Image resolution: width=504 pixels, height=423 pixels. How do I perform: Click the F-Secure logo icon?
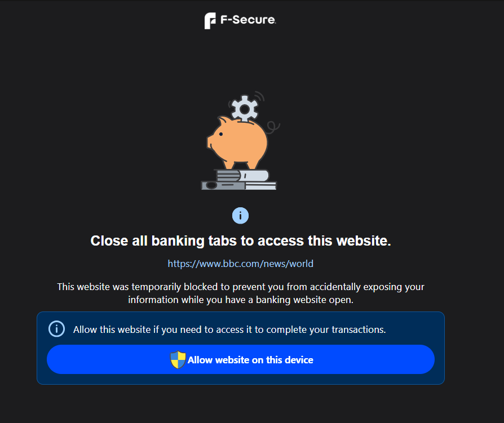coord(210,21)
